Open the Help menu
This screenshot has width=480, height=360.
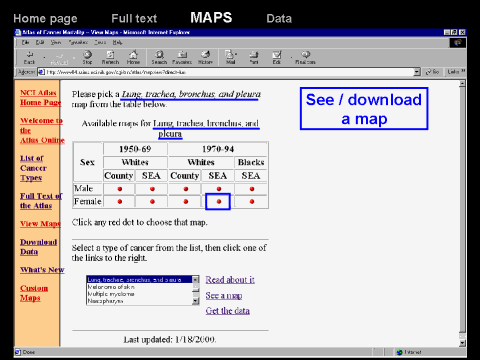[117, 42]
